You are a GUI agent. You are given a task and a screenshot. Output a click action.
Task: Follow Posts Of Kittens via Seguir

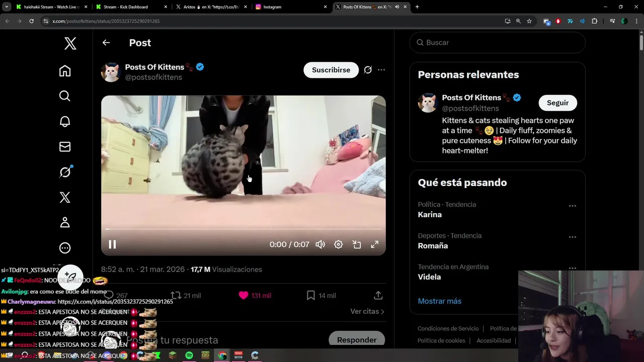(x=557, y=103)
